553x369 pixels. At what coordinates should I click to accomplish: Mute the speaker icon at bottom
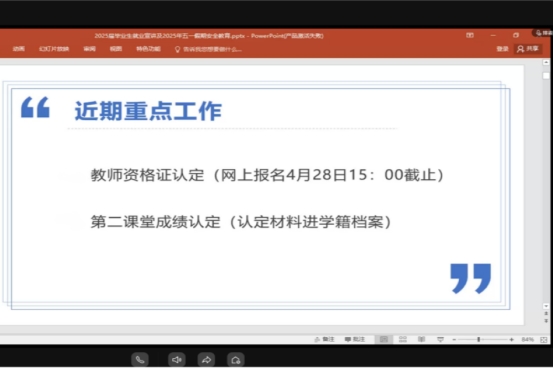(x=177, y=360)
